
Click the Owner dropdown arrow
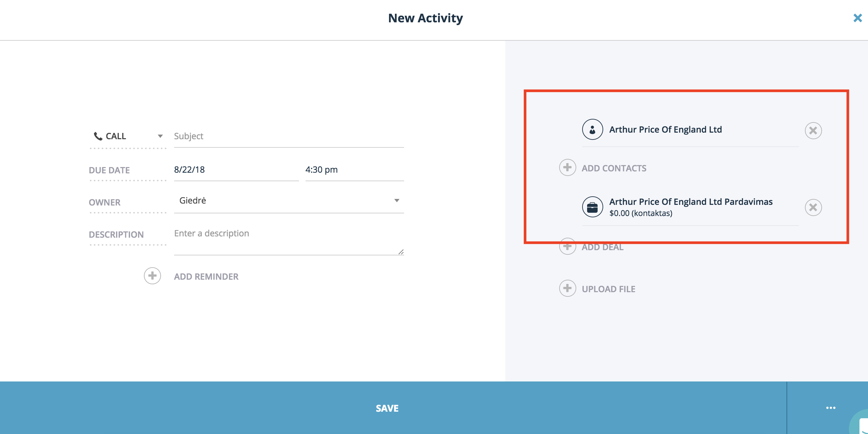397,201
